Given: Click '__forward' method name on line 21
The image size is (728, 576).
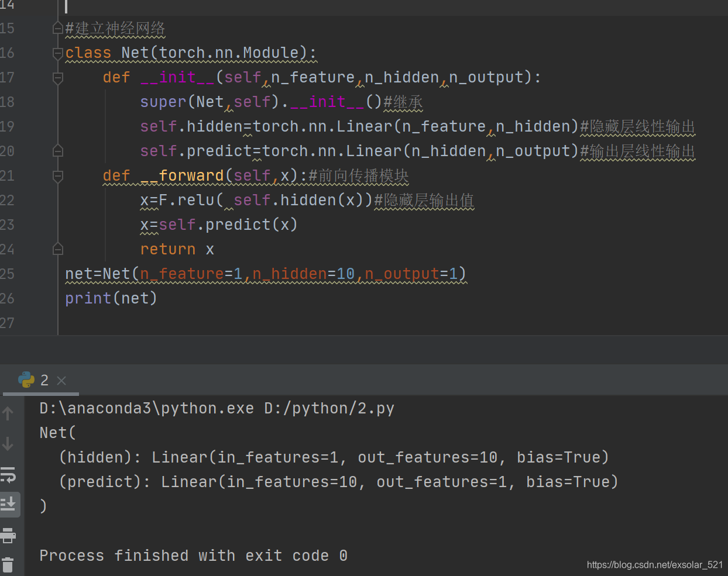Looking at the screenshot, I should point(182,175).
